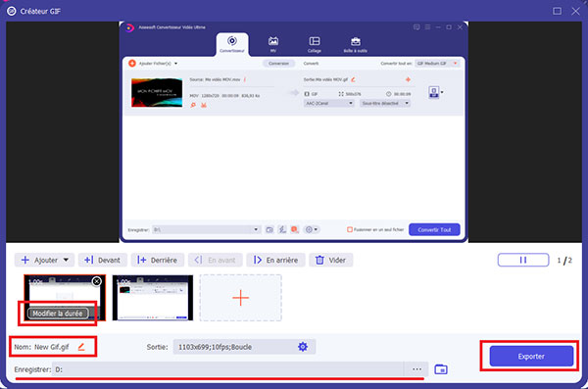Screen dimensions: 588x389
Task: Add a new frame via the plus placeholder
Action: click(x=240, y=298)
